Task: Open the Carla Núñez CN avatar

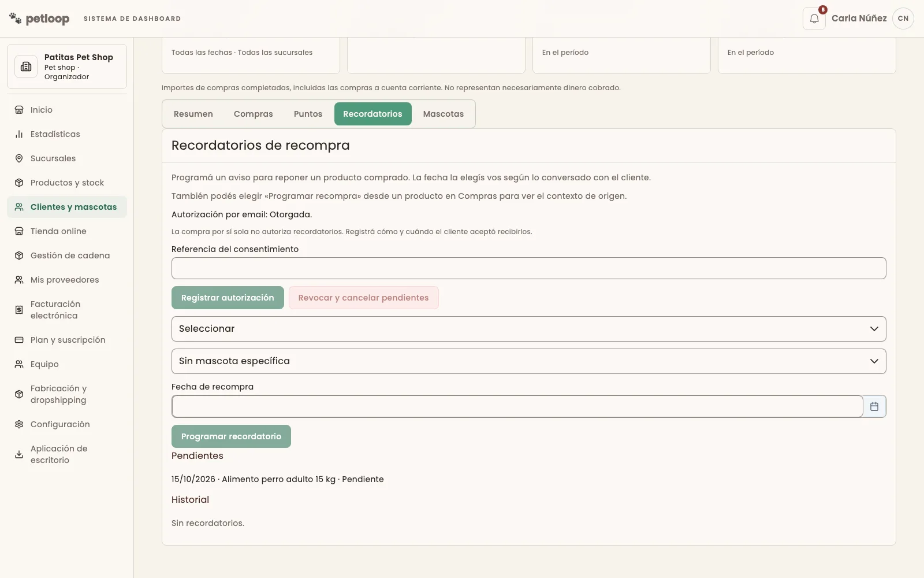Action: pos(903,18)
